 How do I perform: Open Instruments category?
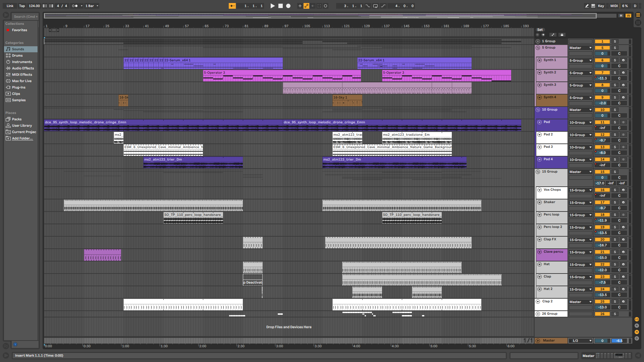click(x=21, y=62)
